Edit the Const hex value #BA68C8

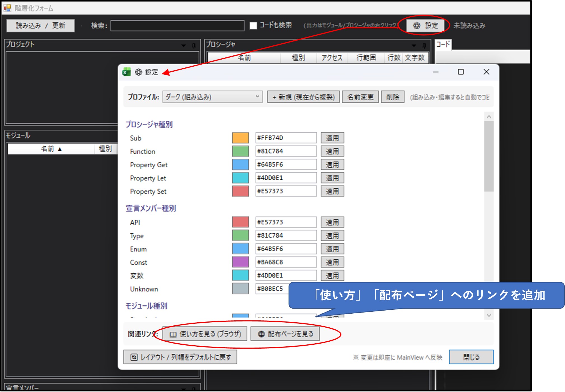coord(286,262)
